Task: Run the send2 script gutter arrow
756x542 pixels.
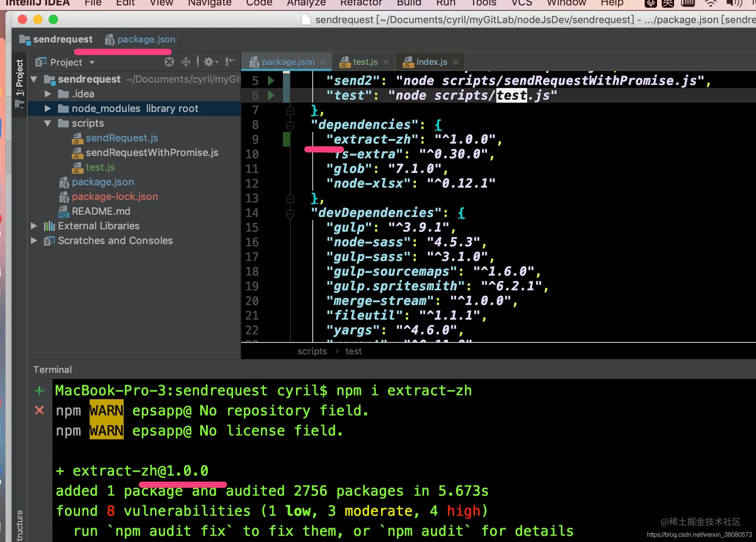Action: coord(271,80)
